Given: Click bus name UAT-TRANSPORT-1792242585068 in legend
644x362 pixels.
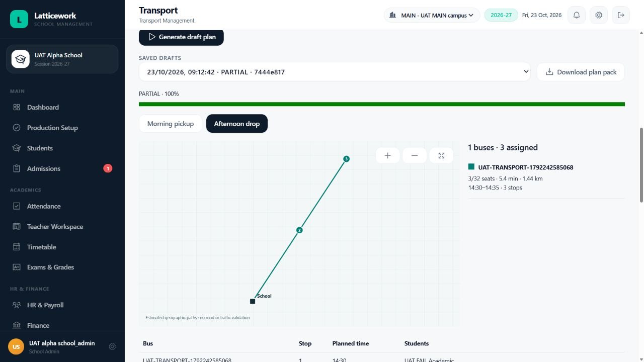Looking at the screenshot, I should (526, 167).
